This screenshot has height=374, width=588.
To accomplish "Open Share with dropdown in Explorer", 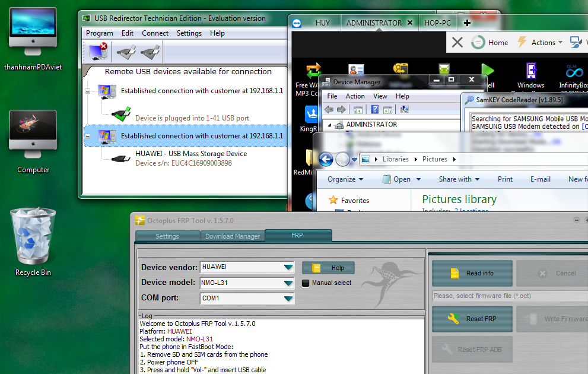I will (459, 179).
